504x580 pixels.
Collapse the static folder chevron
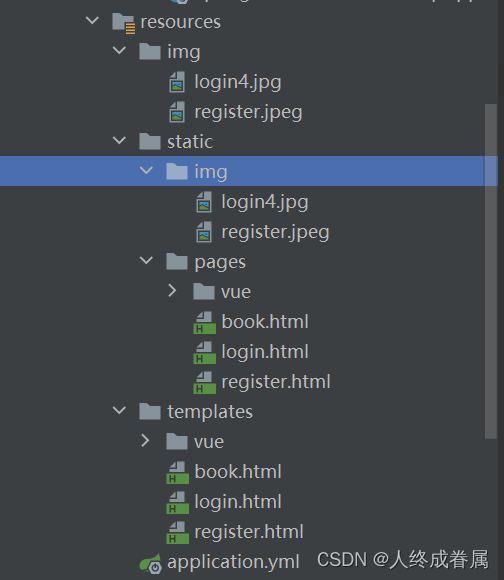119,140
